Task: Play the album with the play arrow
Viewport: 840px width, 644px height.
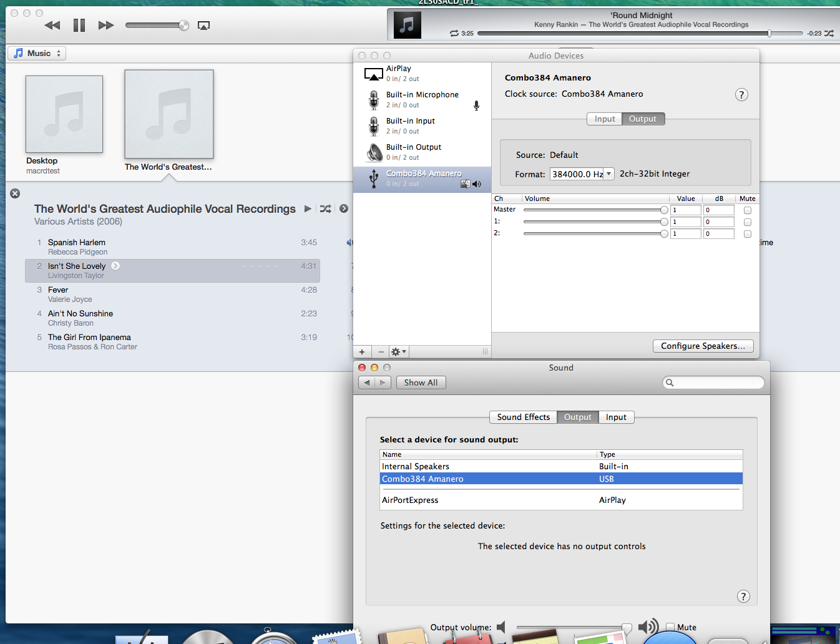Action: tap(308, 208)
